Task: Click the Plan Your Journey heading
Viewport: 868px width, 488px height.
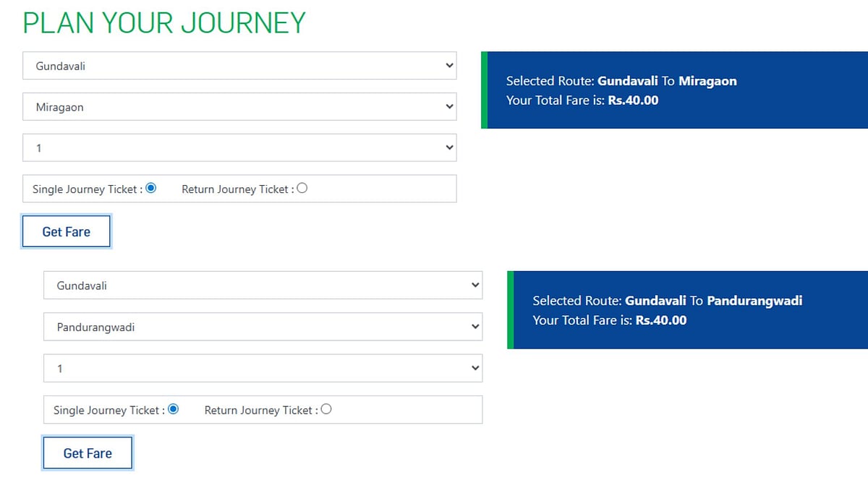Action: (164, 23)
